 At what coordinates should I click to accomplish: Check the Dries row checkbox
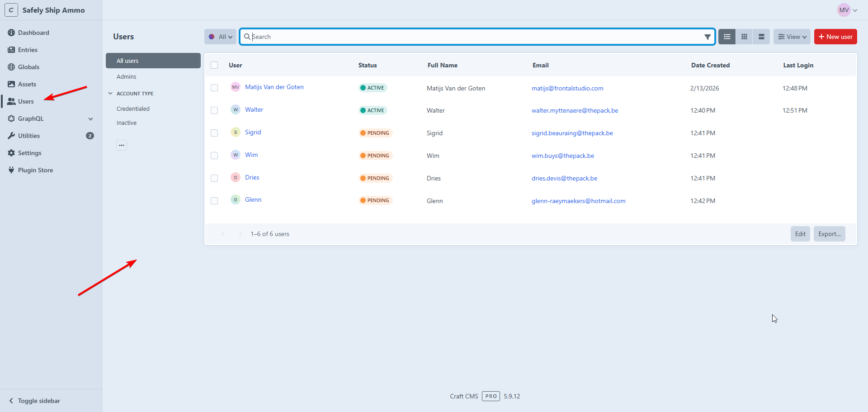click(214, 178)
